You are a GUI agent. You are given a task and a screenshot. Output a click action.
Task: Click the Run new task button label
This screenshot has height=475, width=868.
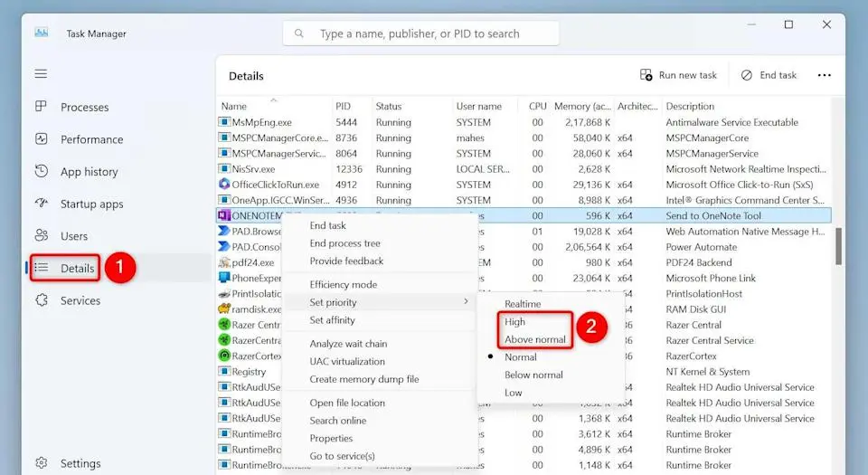coord(687,75)
